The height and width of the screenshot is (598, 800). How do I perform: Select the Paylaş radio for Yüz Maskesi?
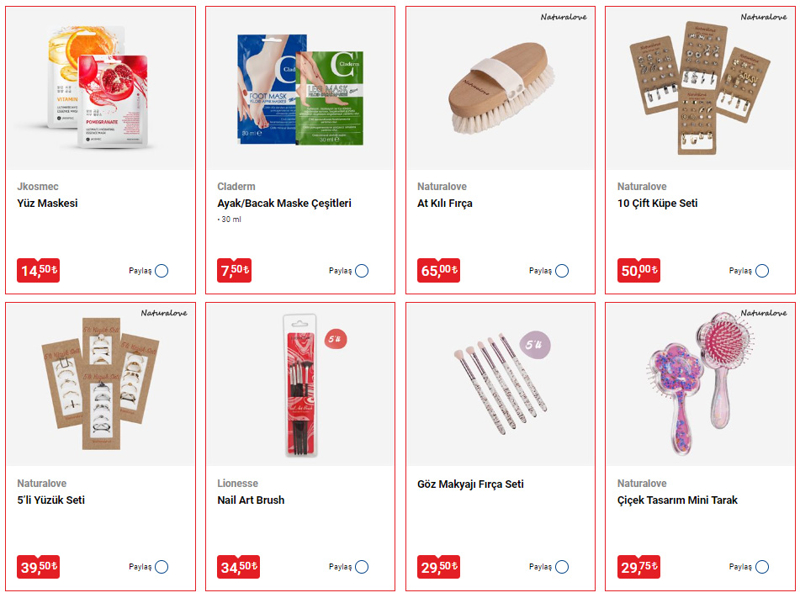[162, 270]
